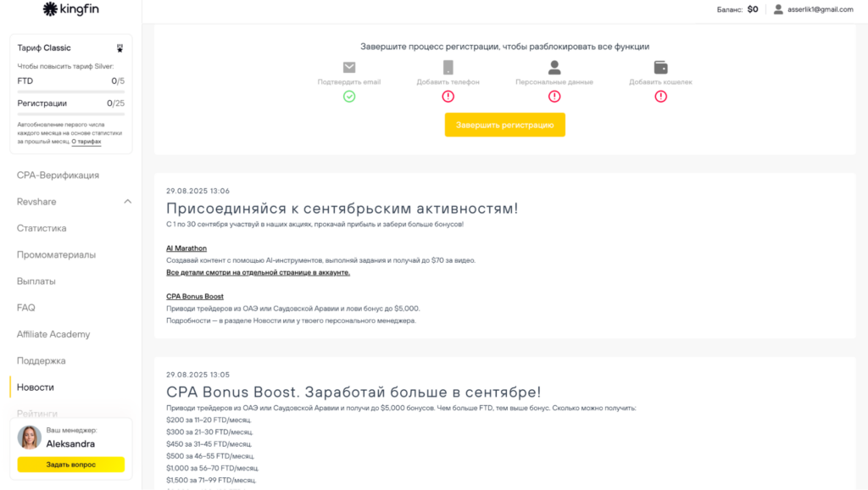Click the line $1,000 за 56–70 FTD/месяц
The height and width of the screenshot is (490, 868).
(213, 469)
